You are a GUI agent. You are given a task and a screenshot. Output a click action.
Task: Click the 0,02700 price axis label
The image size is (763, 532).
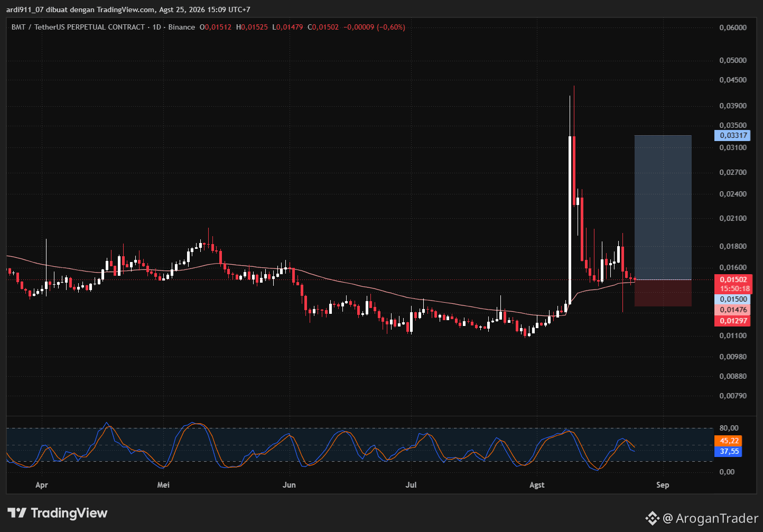point(733,172)
